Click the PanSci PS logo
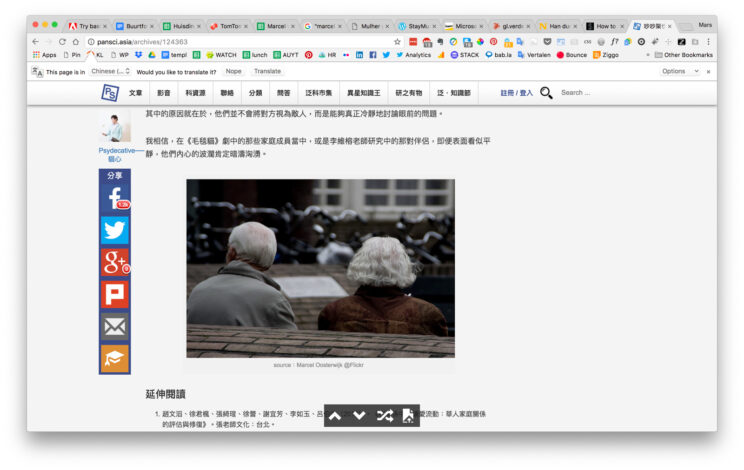The height and width of the screenshot is (470, 744). click(x=109, y=93)
